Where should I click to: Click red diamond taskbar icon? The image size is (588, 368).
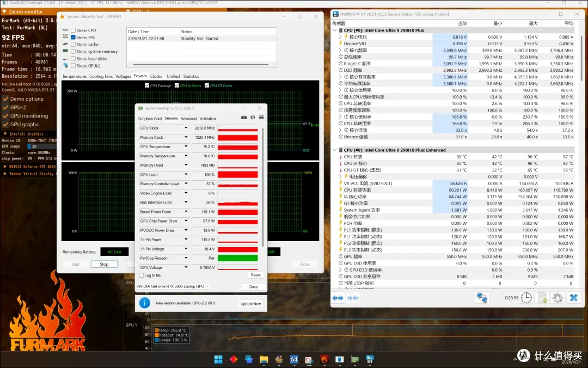coord(233,359)
